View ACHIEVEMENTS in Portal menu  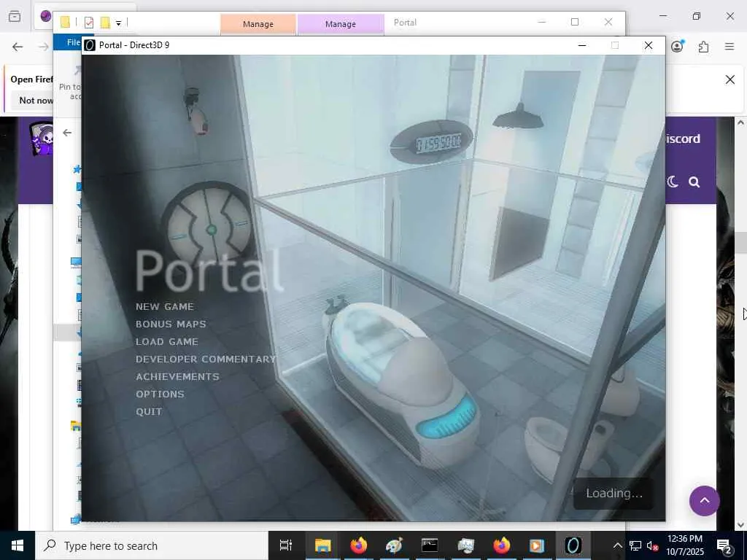click(177, 377)
